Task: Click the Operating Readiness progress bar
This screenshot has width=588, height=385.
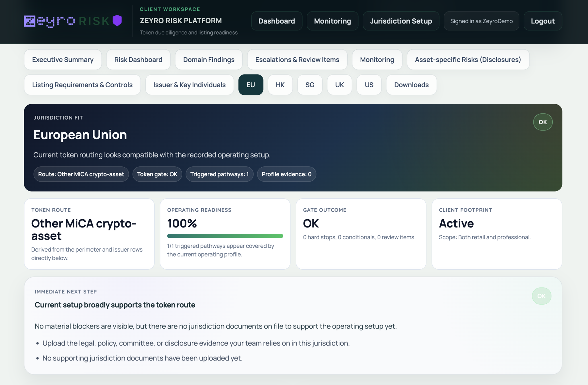Action: [x=225, y=236]
